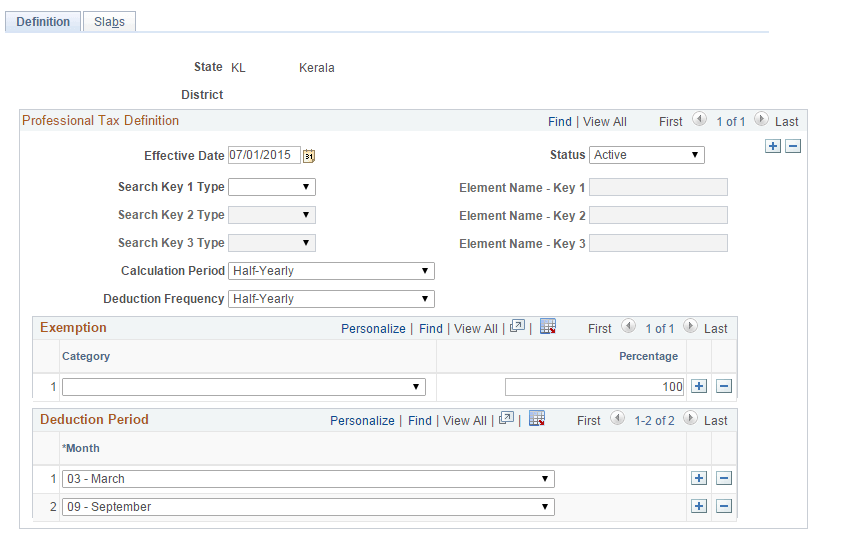Image resolution: width=861 pixels, height=542 pixels.
Task: Show previous row in Exemption grid
Action: [x=628, y=326]
